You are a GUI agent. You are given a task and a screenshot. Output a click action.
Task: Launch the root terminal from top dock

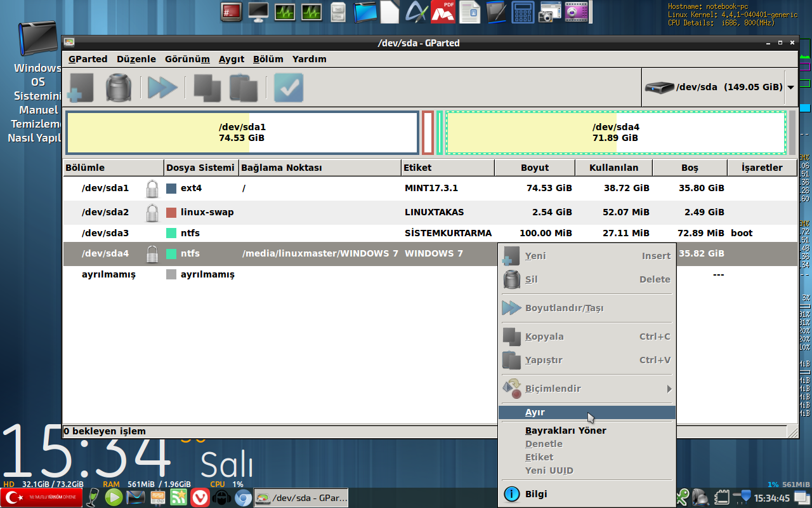click(231, 11)
